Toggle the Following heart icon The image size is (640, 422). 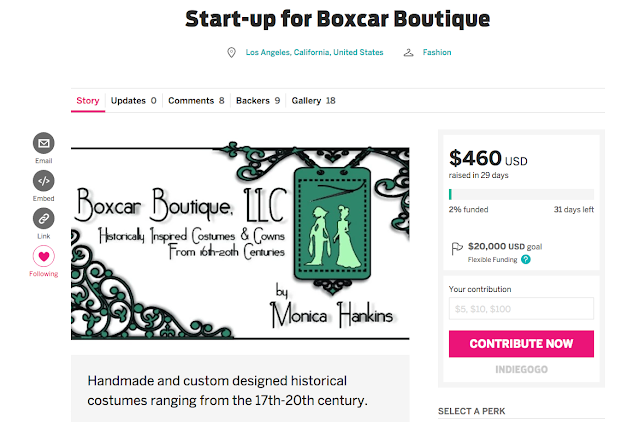coord(44,256)
